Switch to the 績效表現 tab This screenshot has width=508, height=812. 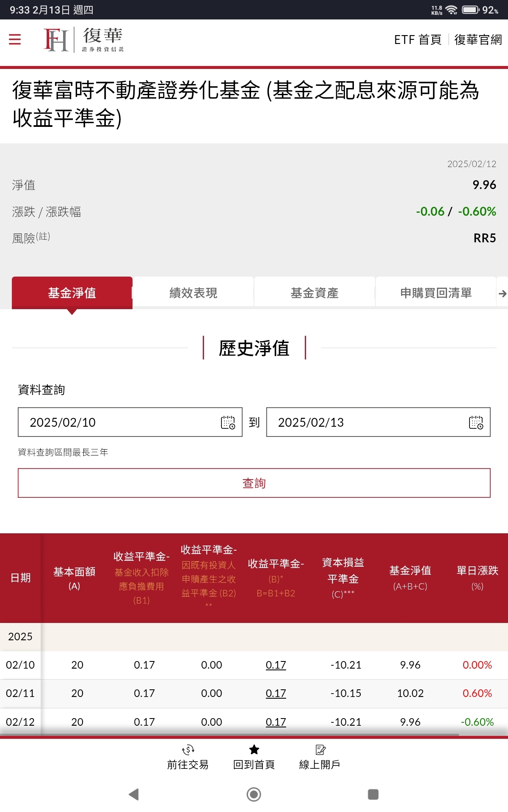coord(193,293)
